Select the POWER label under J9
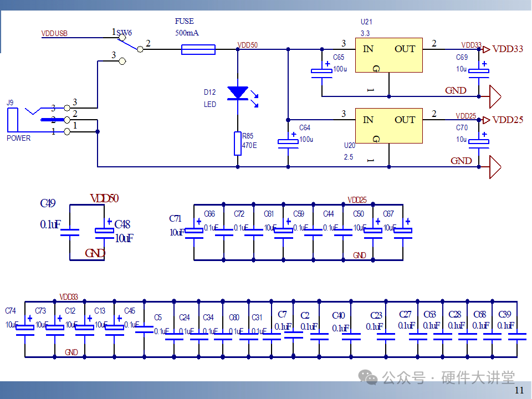This screenshot has height=399, width=532. coord(19,138)
